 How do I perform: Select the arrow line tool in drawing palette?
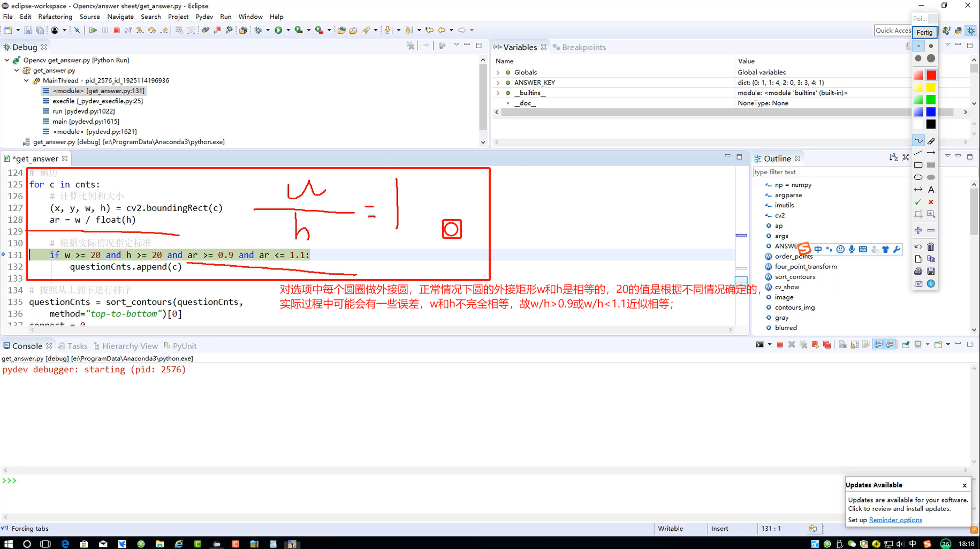tap(931, 153)
